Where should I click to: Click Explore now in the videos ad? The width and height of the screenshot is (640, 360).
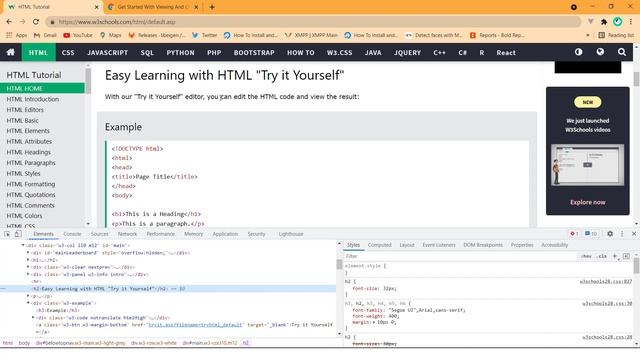point(588,202)
